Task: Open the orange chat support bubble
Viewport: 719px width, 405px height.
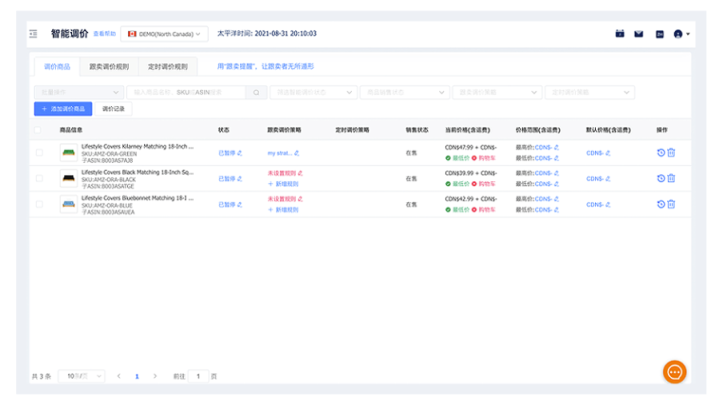Action: click(x=674, y=371)
